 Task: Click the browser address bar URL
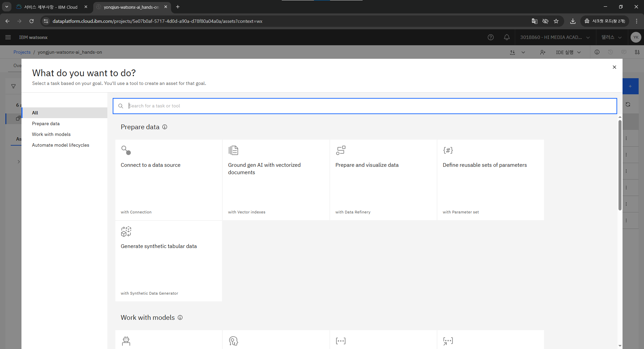point(157,21)
